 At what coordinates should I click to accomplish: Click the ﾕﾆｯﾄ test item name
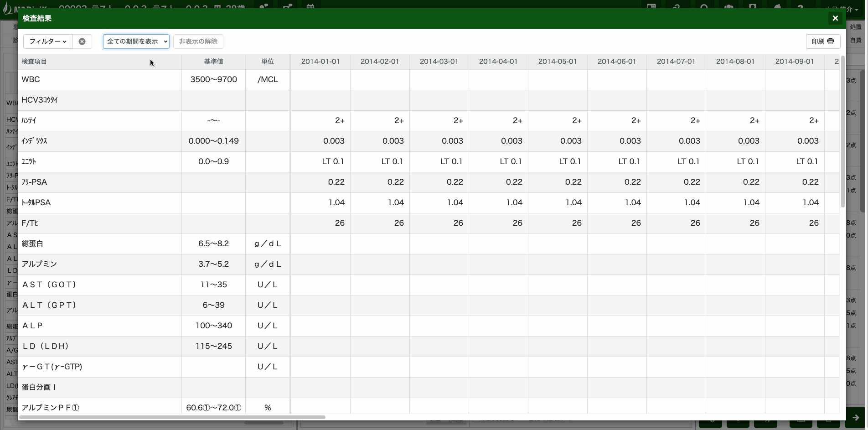[x=29, y=161]
